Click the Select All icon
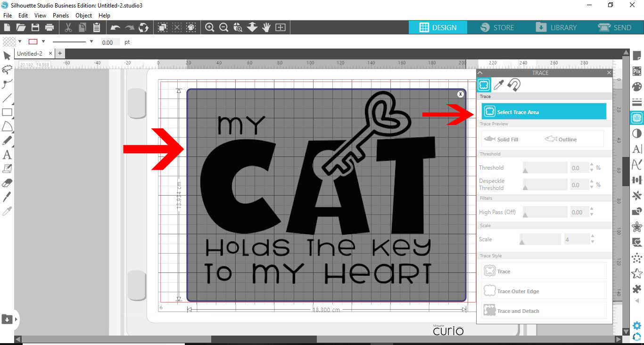 pos(162,27)
